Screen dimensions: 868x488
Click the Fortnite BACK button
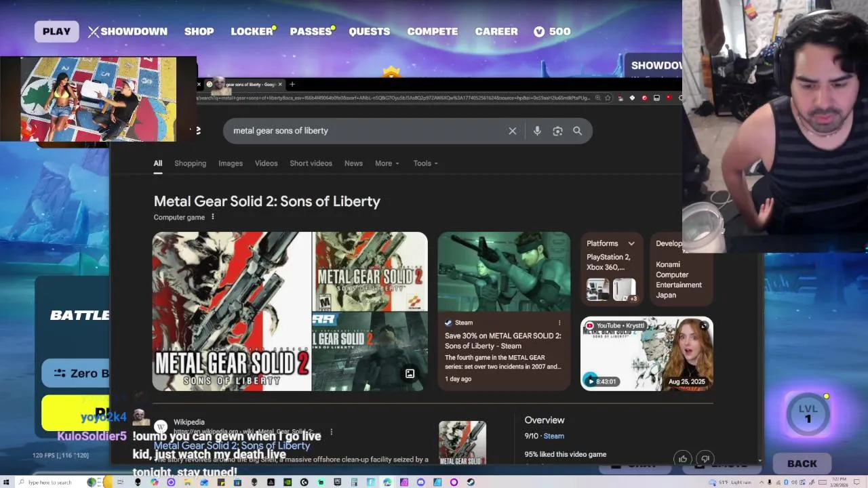(x=802, y=464)
